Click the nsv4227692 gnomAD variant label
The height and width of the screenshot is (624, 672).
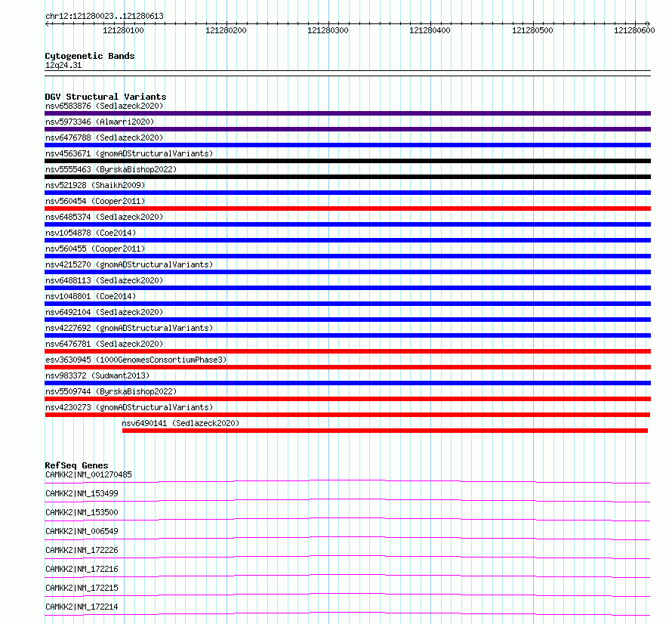click(129, 328)
